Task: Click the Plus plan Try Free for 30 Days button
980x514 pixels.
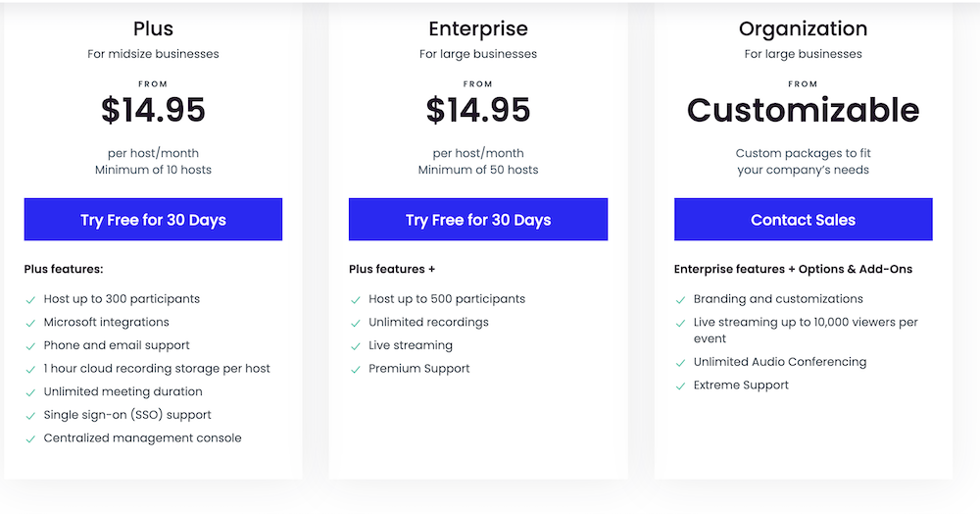Action: tap(153, 220)
